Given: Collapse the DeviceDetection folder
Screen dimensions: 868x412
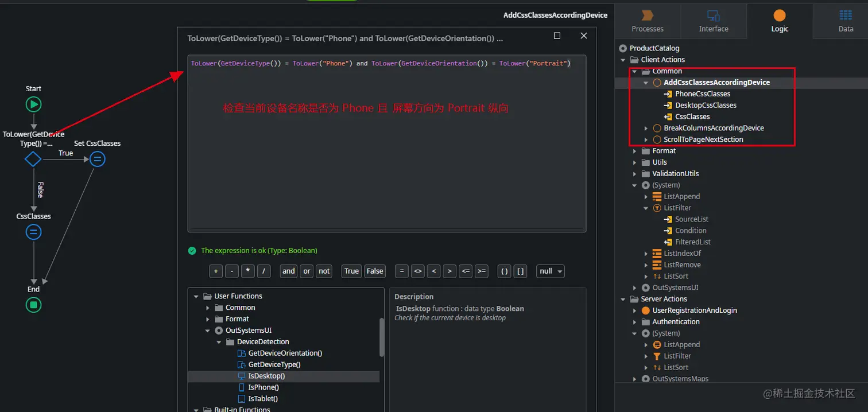Looking at the screenshot, I should pyautogui.click(x=219, y=342).
